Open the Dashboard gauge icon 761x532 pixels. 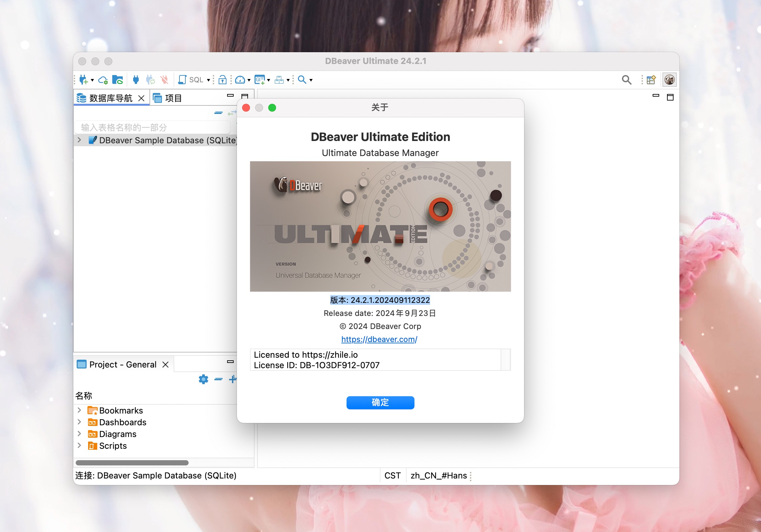(x=240, y=80)
